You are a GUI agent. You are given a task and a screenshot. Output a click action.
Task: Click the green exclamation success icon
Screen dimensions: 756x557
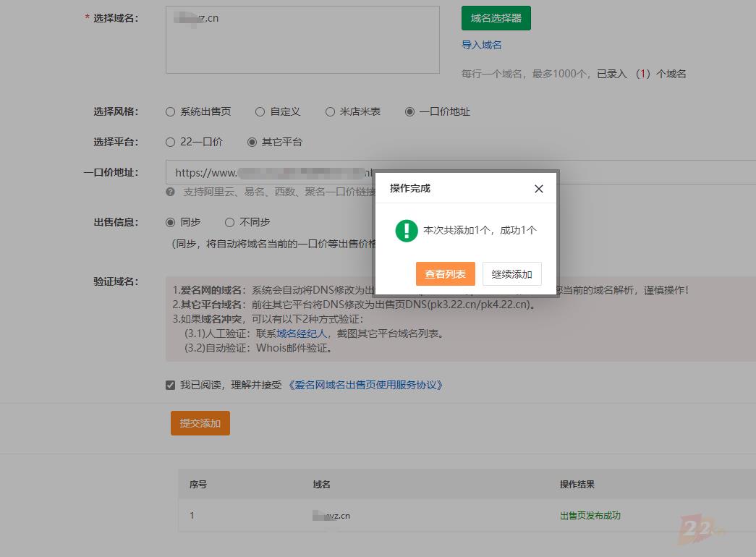[407, 231]
